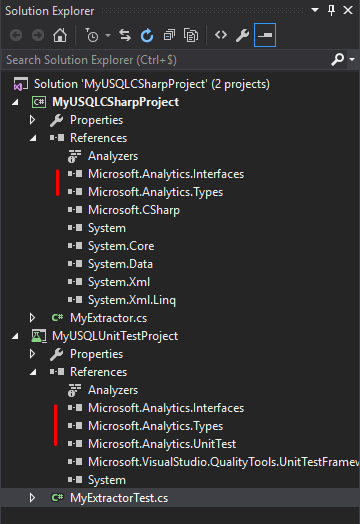Open Pending Changes Filter clock icon
The image size is (360, 524).
coord(92,35)
